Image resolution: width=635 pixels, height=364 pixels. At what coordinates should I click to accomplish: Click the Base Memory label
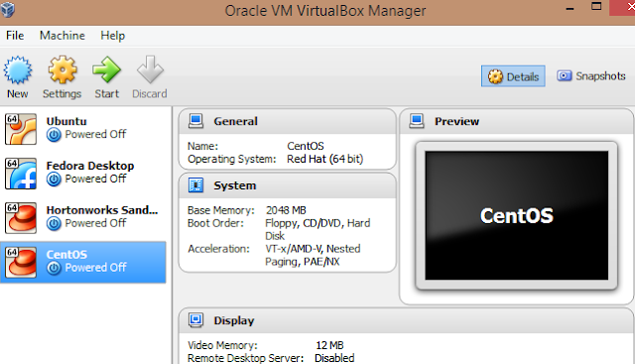pos(221,210)
